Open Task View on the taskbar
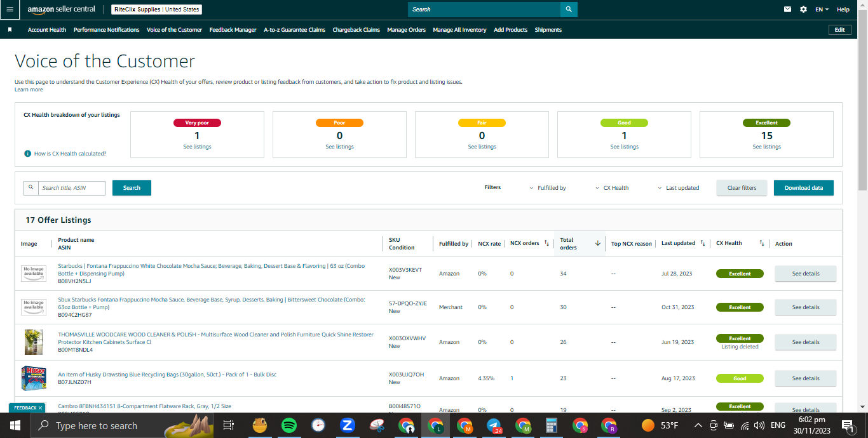The image size is (868, 438). [229, 425]
